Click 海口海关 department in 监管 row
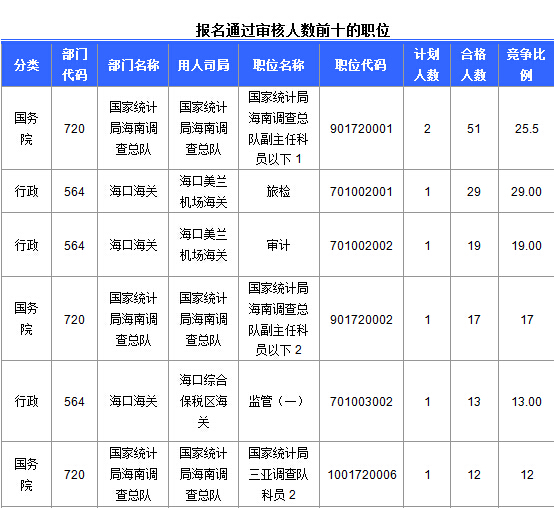554x508 pixels. coord(133,401)
